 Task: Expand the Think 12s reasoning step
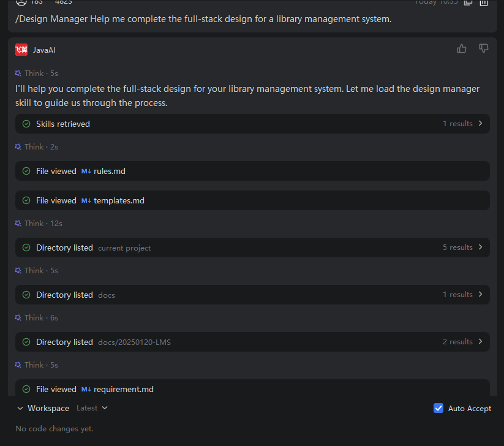pos(39,224)
